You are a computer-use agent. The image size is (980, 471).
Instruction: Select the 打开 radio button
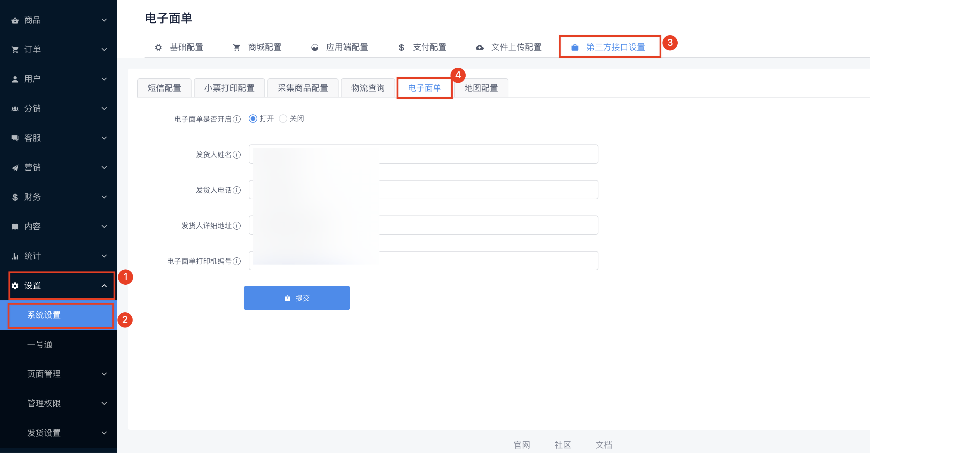(x=253, y=119)
